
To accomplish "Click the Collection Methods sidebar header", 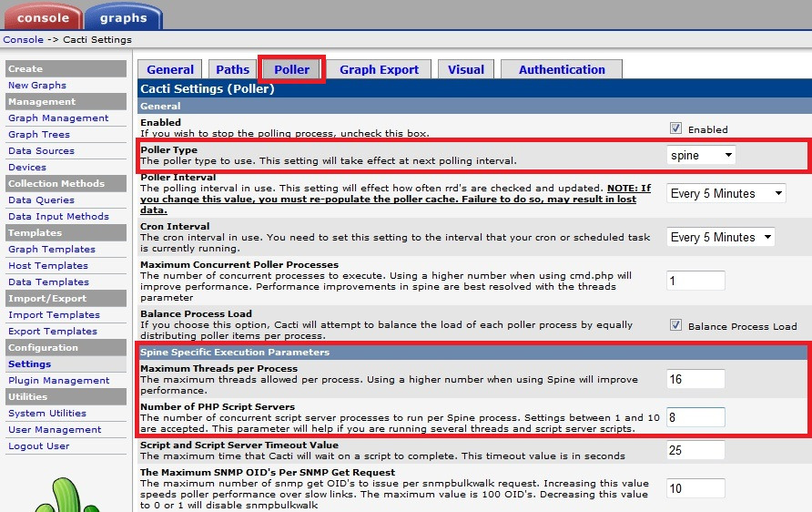I will pos(66,183).
